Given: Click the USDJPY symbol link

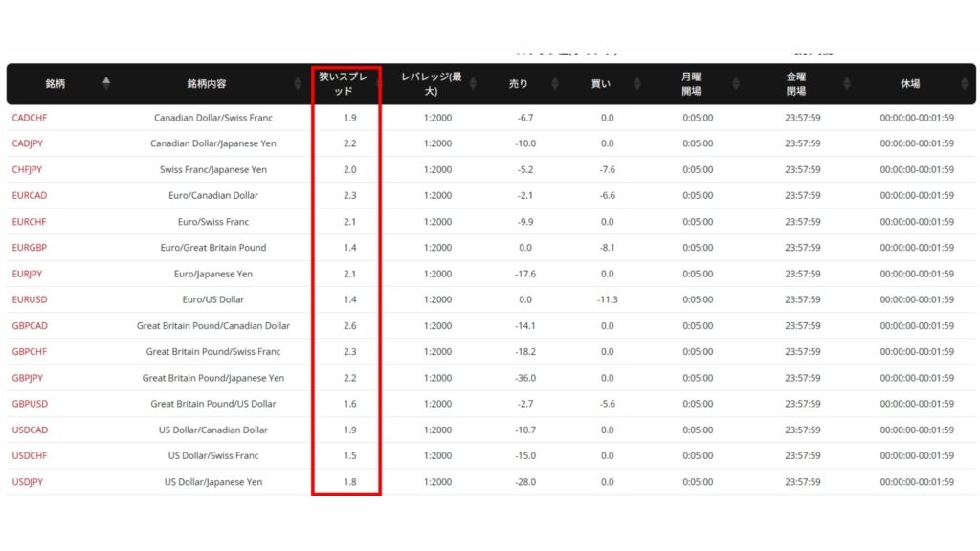Looking at the screenshot, I should 28,482.
